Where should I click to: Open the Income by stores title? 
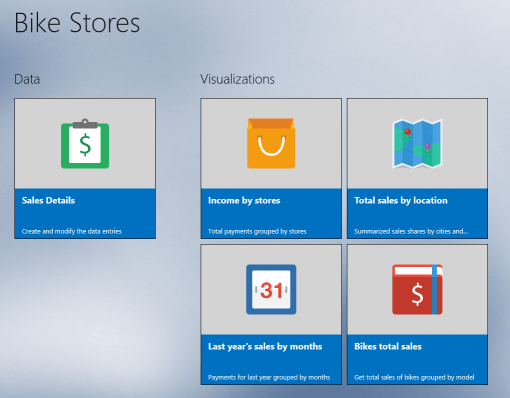pos(244,201)
